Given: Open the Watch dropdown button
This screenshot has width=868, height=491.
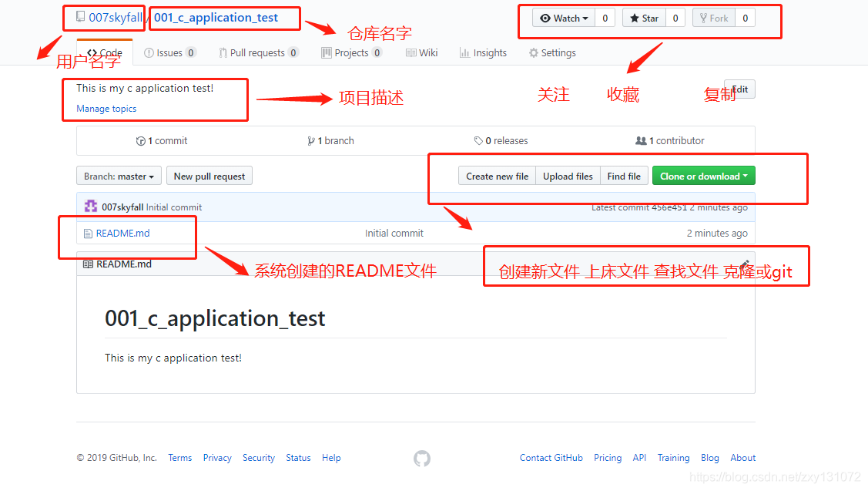Looking at the screenshot, I should pos(564,18).
